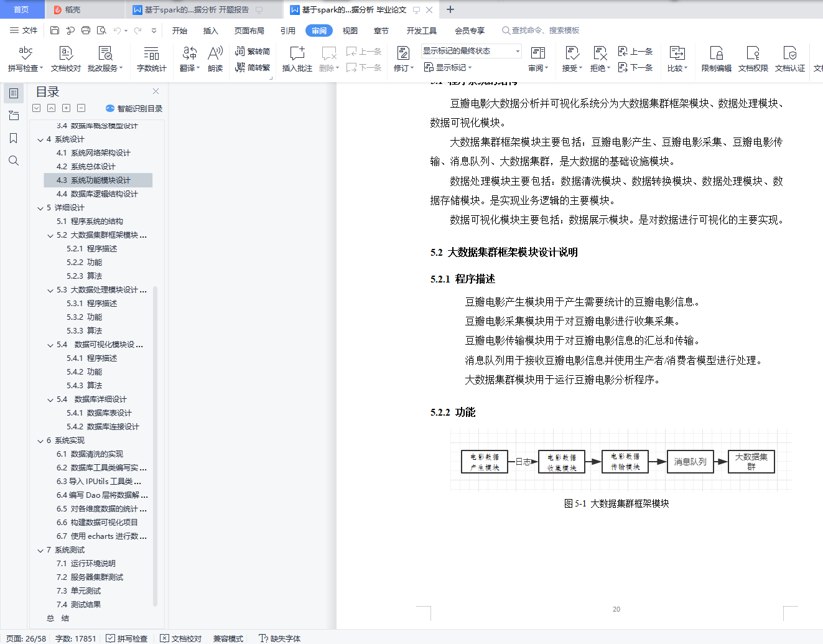
Task: Open 字数统计 word count
Action: [151, 59]
